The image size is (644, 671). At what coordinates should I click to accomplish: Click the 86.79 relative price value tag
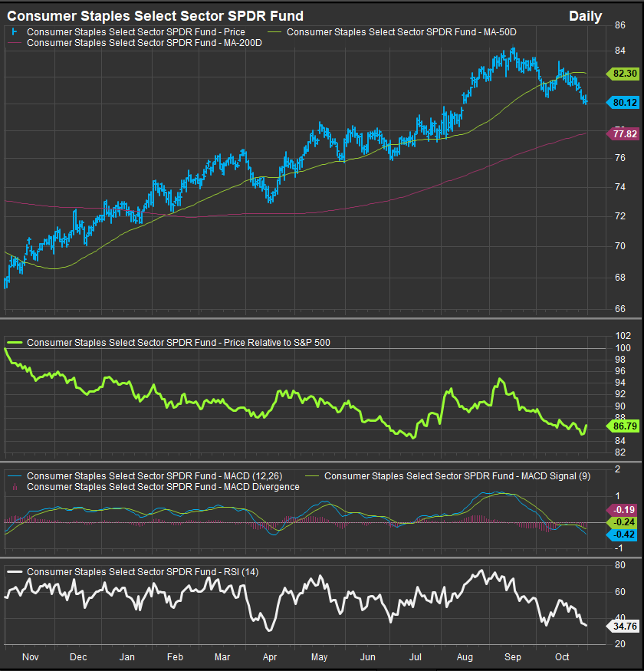[x=623, y=426]
